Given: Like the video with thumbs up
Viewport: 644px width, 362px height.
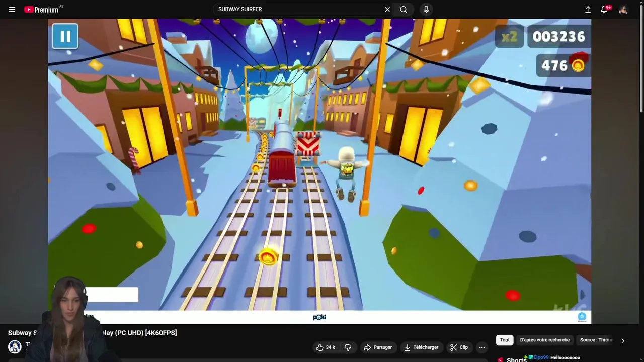Looking at the screenshot, I should pos(326,347).
